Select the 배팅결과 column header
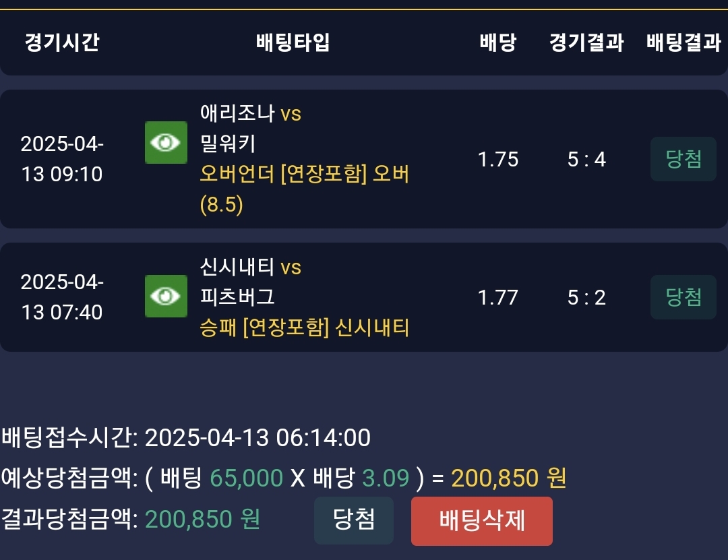This screenshot has width=728, height=560. point(684,43)
